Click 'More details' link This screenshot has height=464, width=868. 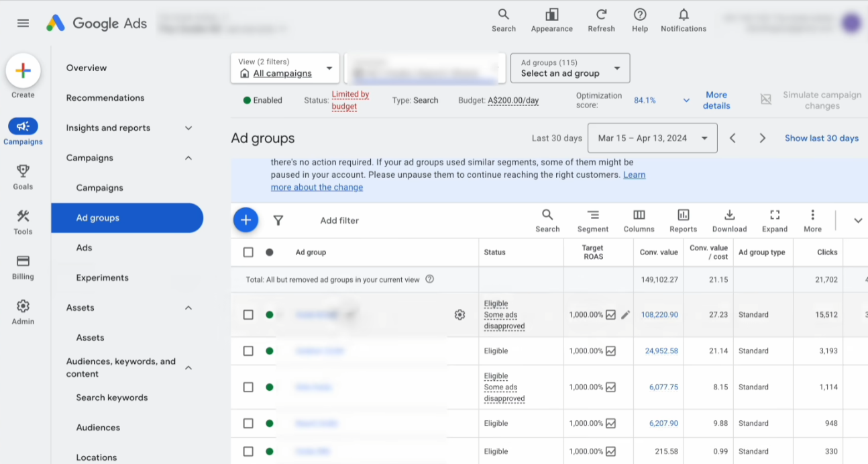[x=716, y=101]
